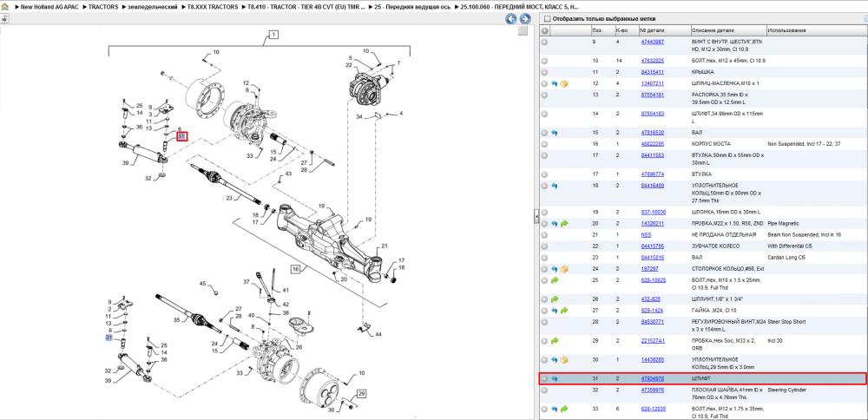Click the previous diagram arrow button
This screenshot has height=420, width=868.
click(x=511, y=19)
